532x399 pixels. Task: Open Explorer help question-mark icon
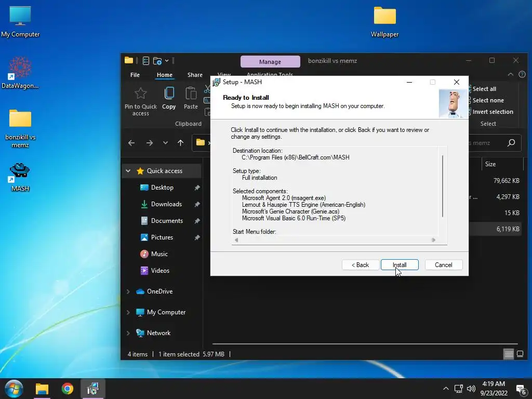(x=522, y=75)
